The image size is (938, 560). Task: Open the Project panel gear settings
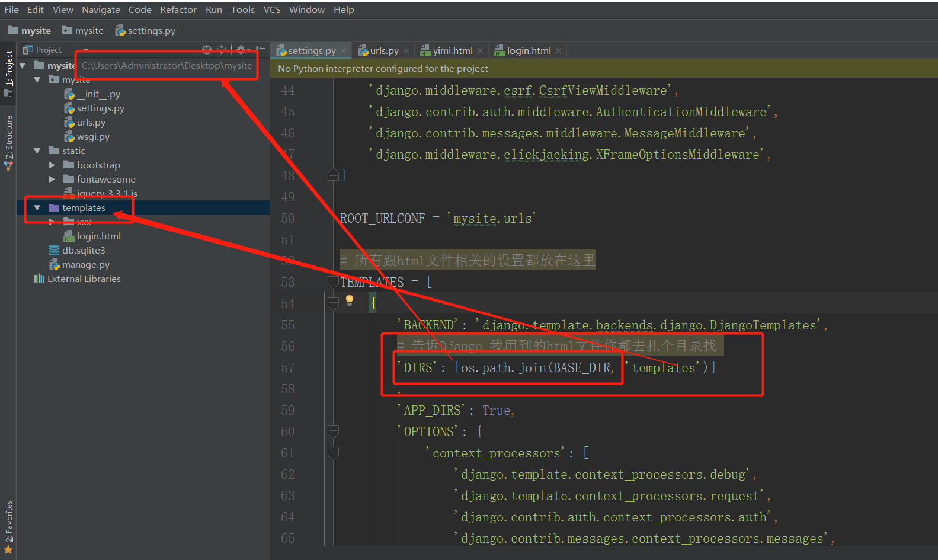tap(241, 50)
